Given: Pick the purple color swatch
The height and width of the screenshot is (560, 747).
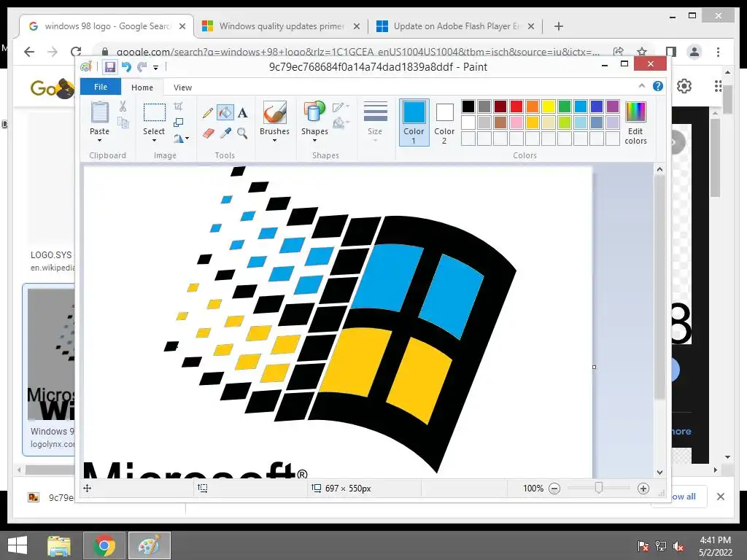Looking at the screenshot, I should tap(613, 106).
